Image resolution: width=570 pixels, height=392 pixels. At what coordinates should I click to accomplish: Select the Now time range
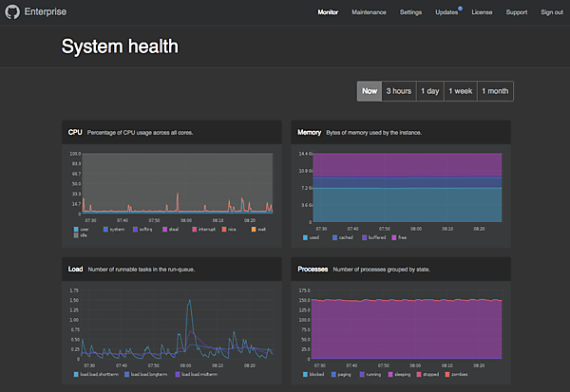pos(369,91)
